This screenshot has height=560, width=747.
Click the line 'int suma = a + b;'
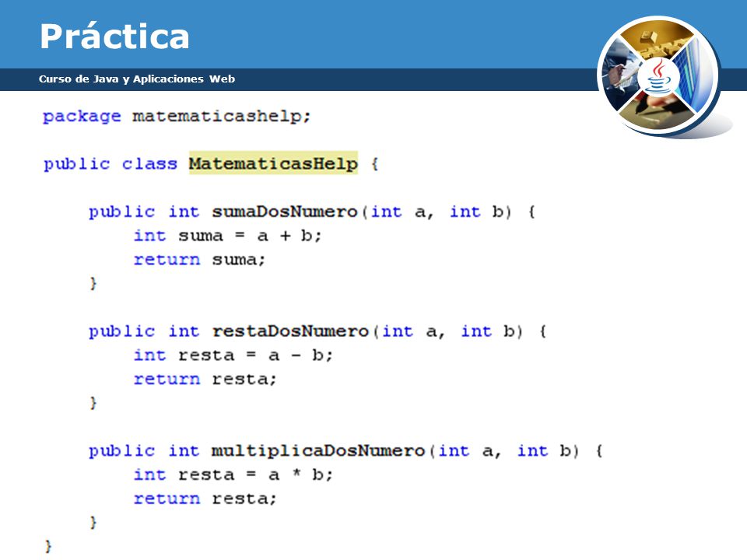[228, 236]
